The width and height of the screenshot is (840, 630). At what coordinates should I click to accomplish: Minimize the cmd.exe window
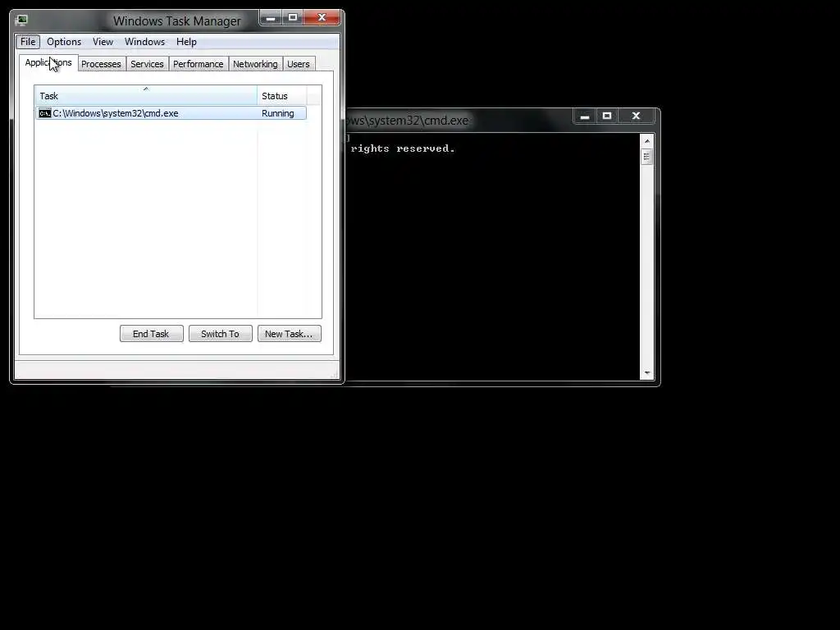tap(585, 116)
